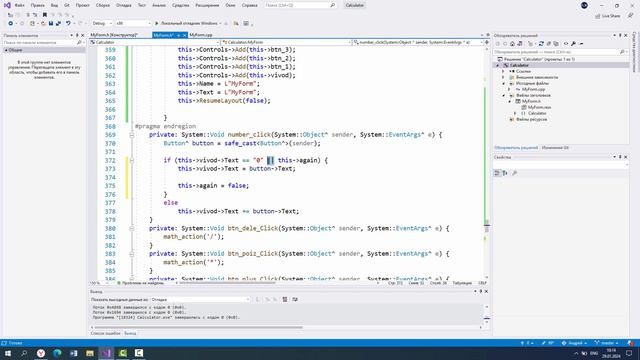The width and height of the screenshot is (640, 360).
Task: Open File Explorer from the taskbar
Action: [x=90, y=353]
